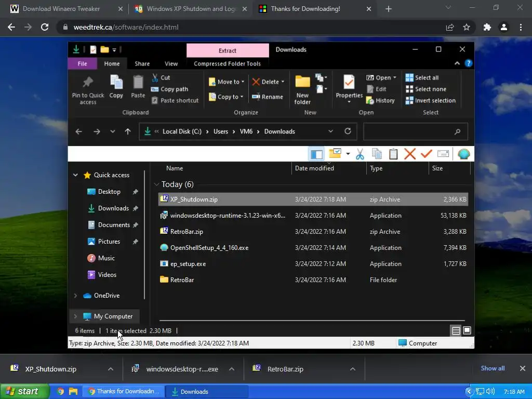Collapse the Today (6) group
Image resolution: width=532 pixels, height=399 pixels.
point(156,184)
